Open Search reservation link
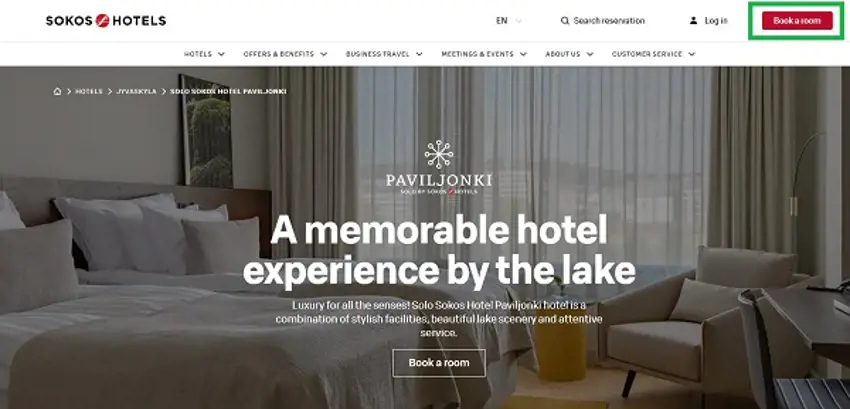 [609, 21]
